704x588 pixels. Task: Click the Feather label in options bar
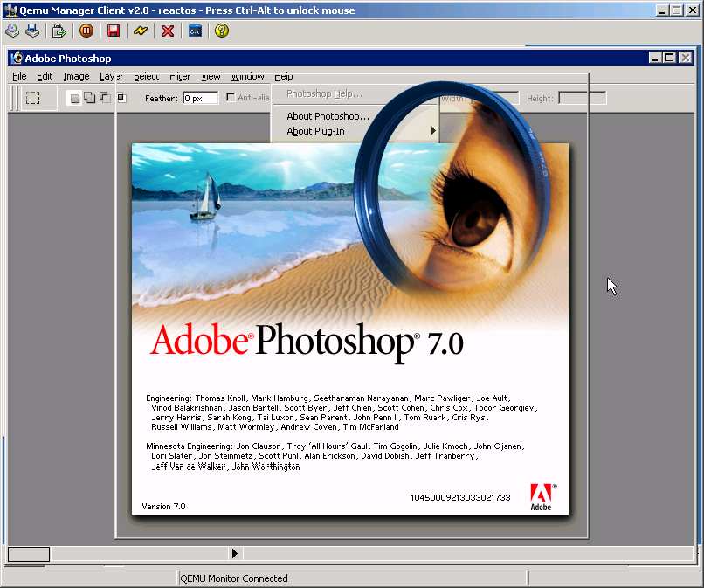click(162, 99)
